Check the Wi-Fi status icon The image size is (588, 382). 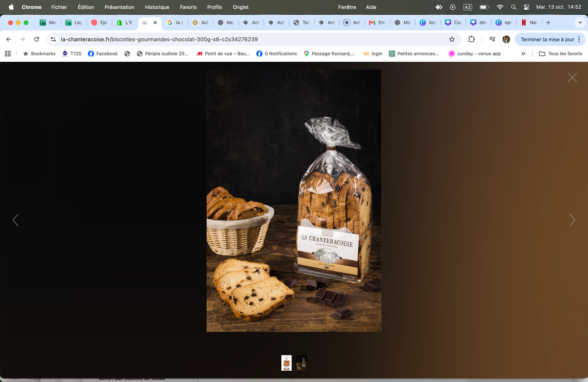(500, 7)
